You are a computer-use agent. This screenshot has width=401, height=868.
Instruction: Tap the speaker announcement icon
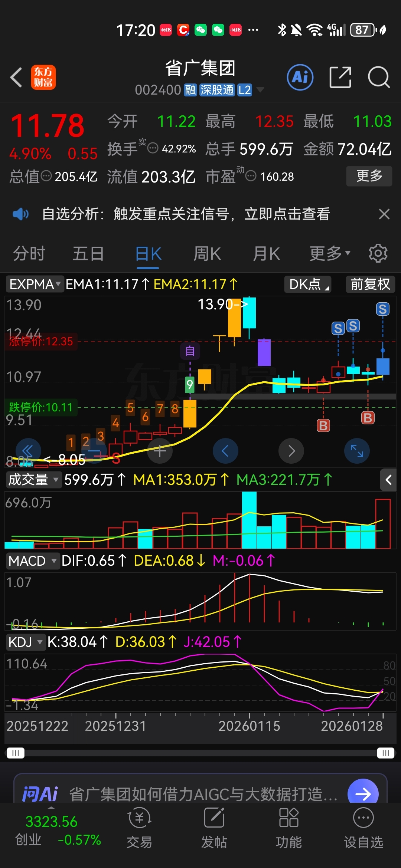coord(20,214)
